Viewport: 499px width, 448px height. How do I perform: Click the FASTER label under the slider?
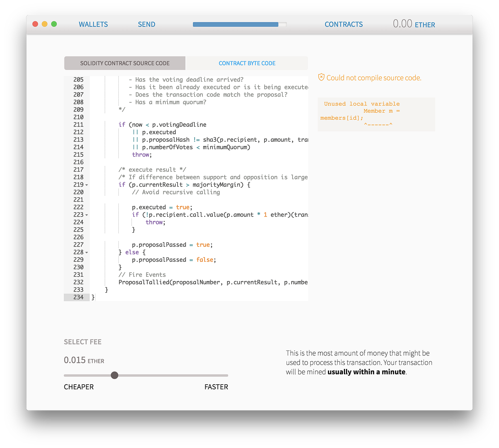pos(216,387)
